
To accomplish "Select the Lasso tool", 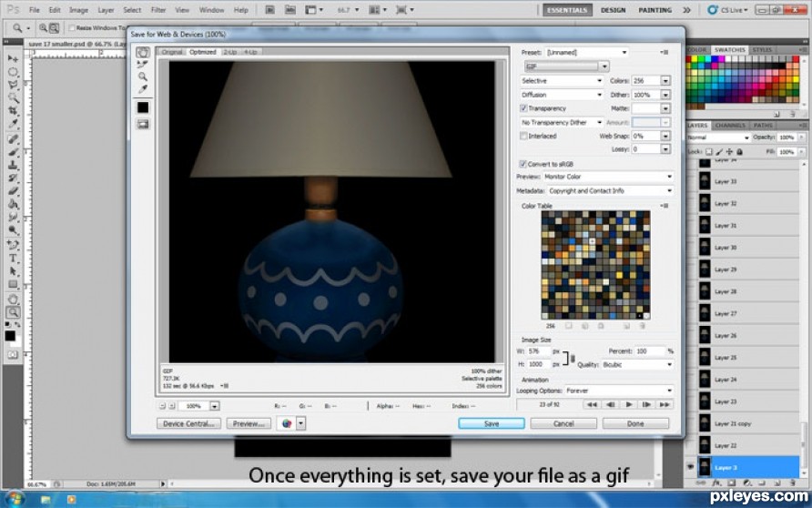I will [13, 85].
